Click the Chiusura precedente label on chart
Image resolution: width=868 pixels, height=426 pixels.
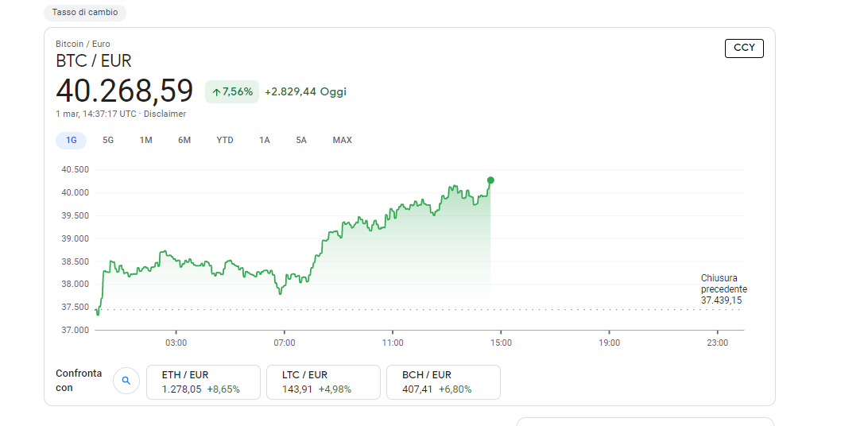[724, 284]
